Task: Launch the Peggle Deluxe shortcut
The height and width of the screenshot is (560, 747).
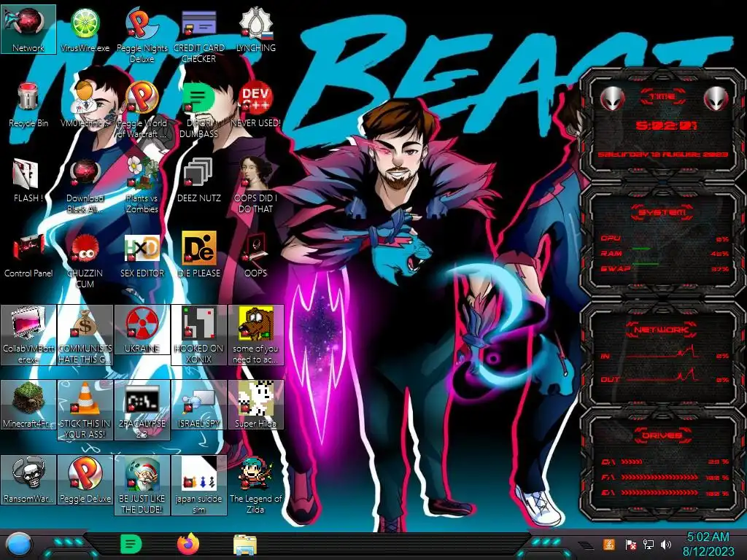Action: tap(85, 480)
